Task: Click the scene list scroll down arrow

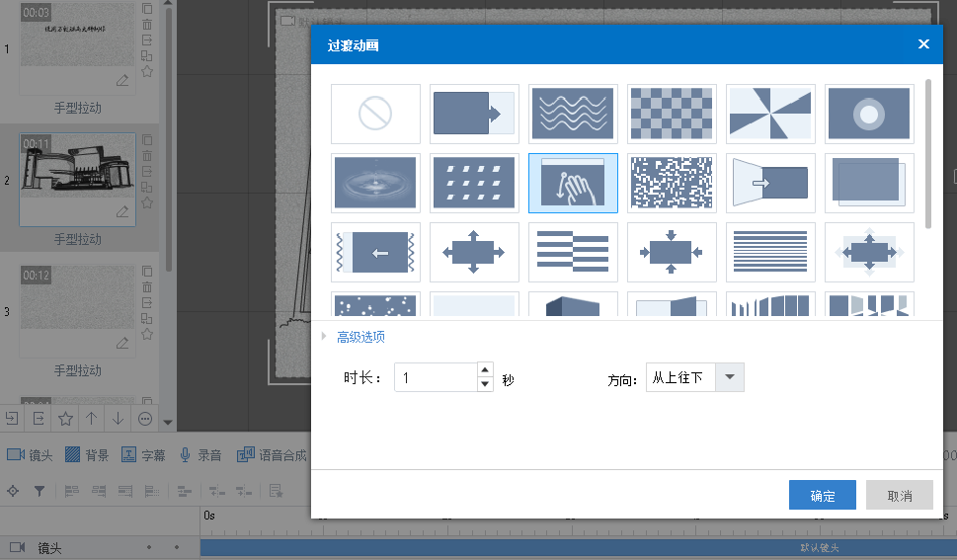Action: (168, 422)
